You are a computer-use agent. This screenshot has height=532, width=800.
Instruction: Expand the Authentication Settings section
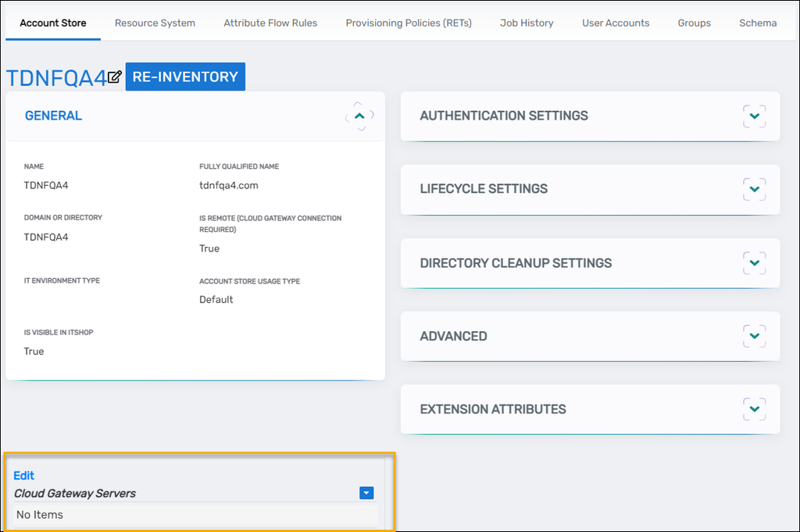click(x=754, y=116)
